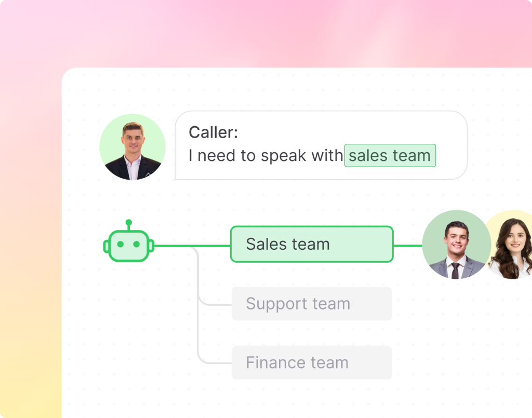Click the green robot bot icon
This screenshot has height=418, width=532.
(x=129, y=244)
